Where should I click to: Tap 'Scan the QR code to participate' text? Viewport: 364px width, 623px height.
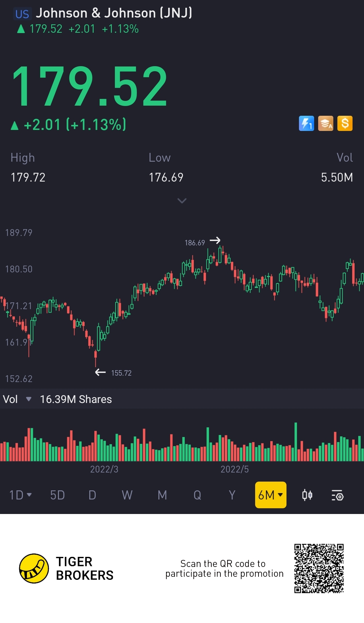point(224,568)
